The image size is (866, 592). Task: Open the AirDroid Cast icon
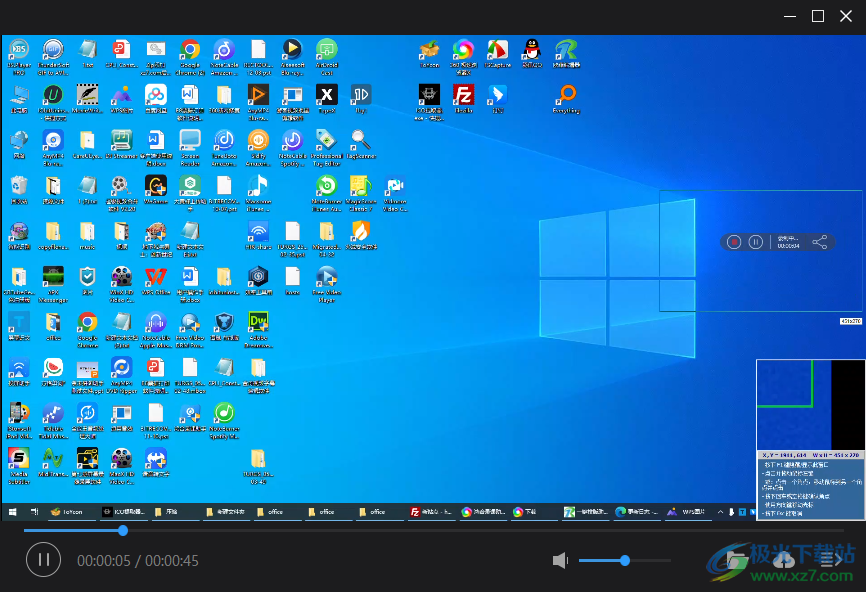326,57
